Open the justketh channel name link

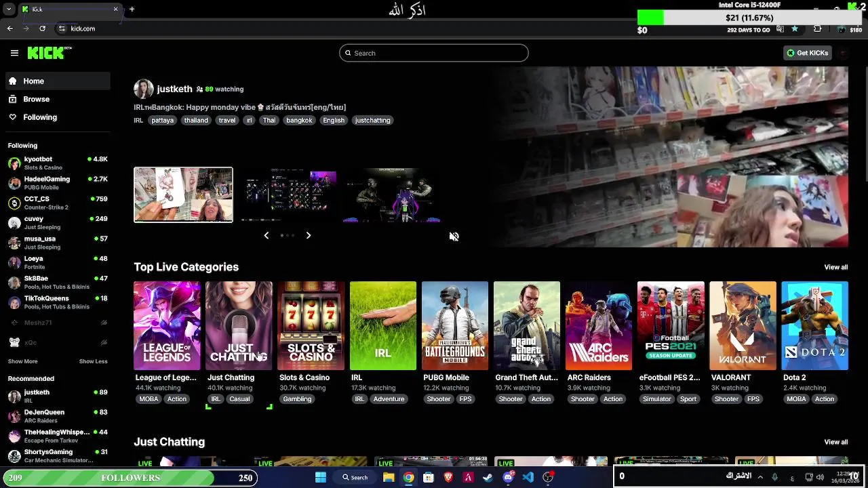point(174,89)
